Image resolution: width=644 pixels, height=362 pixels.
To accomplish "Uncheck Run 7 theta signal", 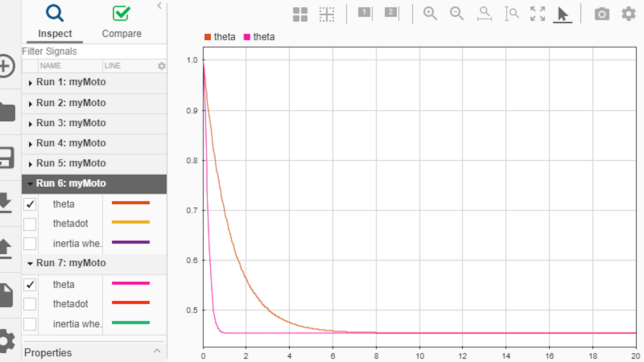I will [x=30, y=285].
